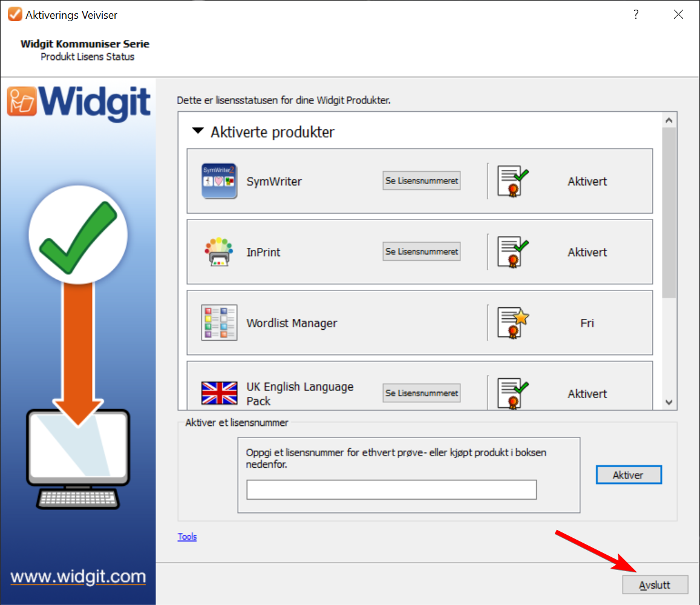Click the SymWriter product icon
This screenshot has height=605, width=700.
point(219,181)
